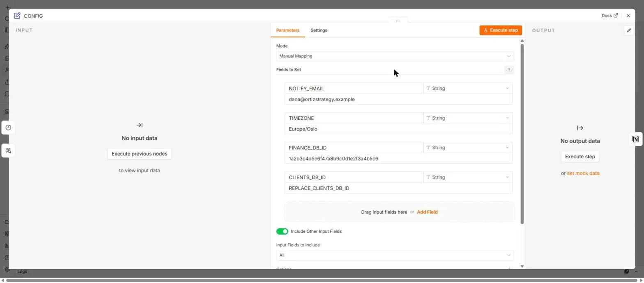Open the Notion node icon on right
This screenshot has width=644, height=283.
(636, 139)
